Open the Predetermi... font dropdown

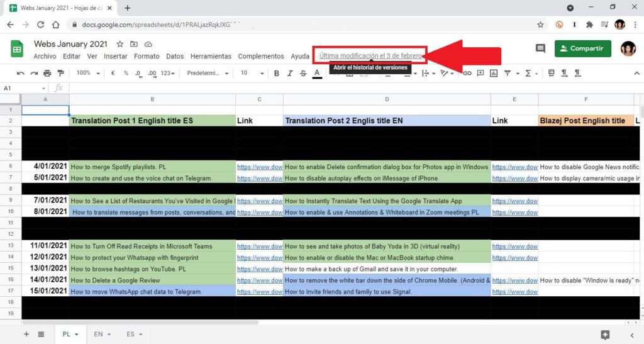click(x=208, y=73)
